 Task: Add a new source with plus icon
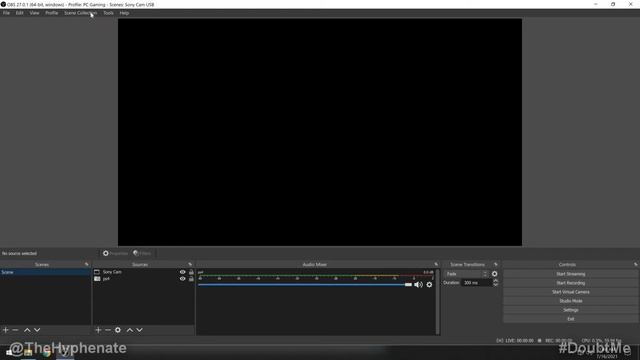click(98, 330)
